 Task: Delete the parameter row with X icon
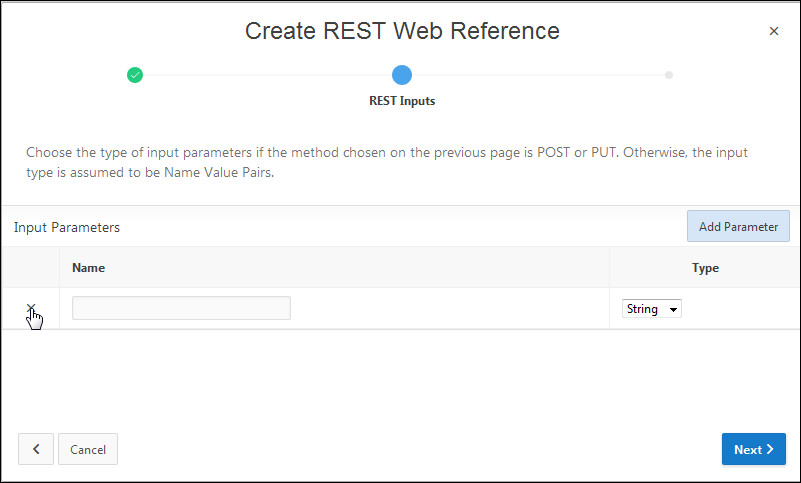pyautogui.click(x=31, y=309)
